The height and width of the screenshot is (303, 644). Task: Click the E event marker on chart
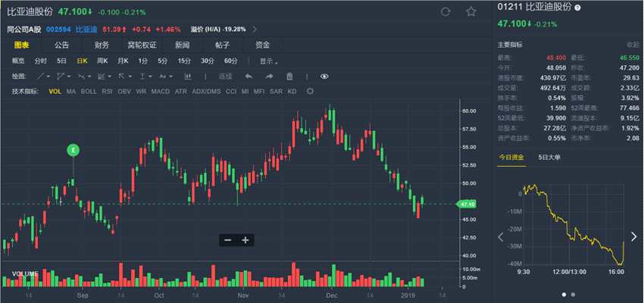[73, 150]
